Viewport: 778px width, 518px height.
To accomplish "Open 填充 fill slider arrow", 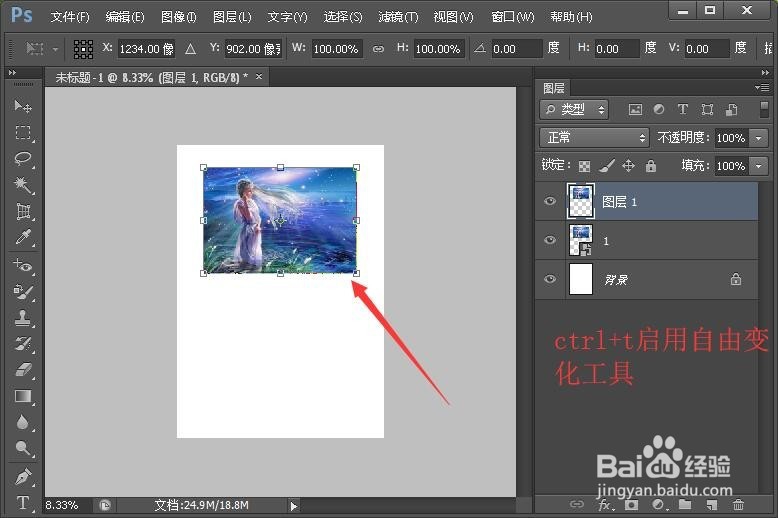I will (759, 166).
